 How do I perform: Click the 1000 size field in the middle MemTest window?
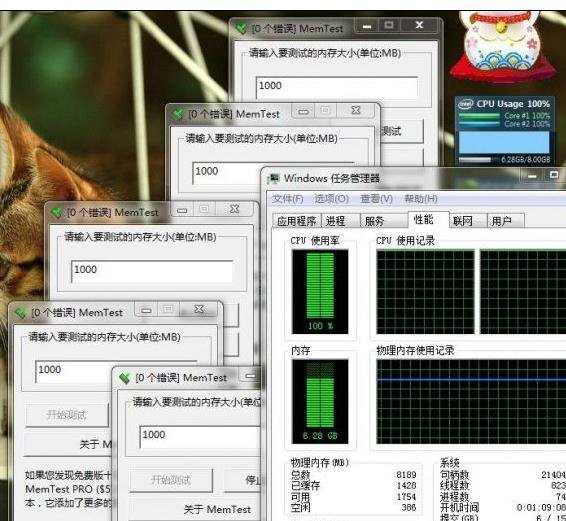coord(152,271)
